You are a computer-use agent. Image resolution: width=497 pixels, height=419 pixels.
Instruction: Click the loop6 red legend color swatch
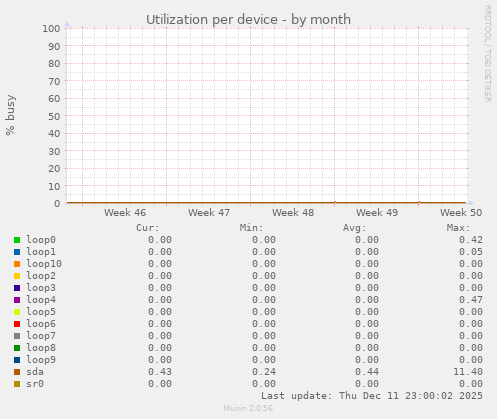[17, 324]
